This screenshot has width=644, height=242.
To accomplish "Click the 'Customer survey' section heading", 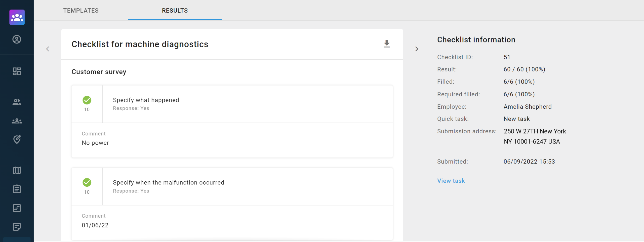I will (x=99, y=72).
